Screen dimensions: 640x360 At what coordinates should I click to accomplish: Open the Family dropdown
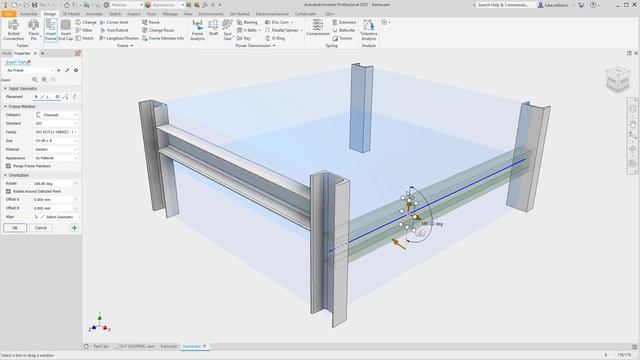pyautogui.click(x=56, y=132)
